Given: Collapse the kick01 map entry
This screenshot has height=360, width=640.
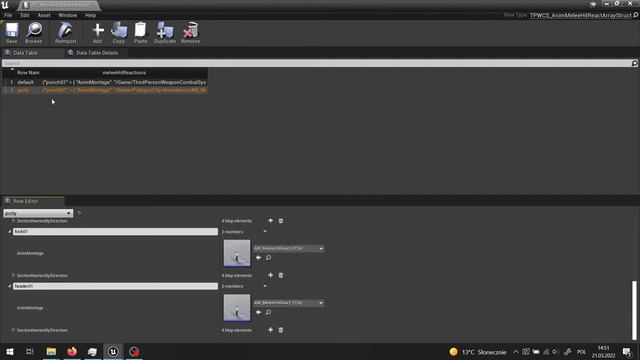Looking at the screenshot, I should point(10,231).
